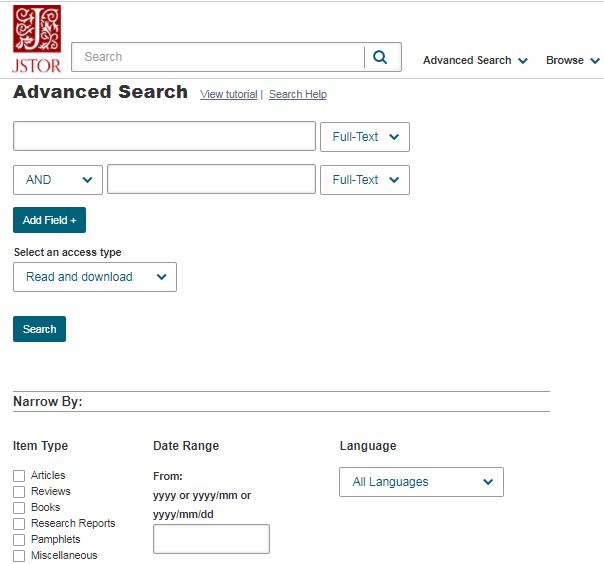Click the magnifying glass search icon
The image size is (604, 564).
(x=380, y=57)
